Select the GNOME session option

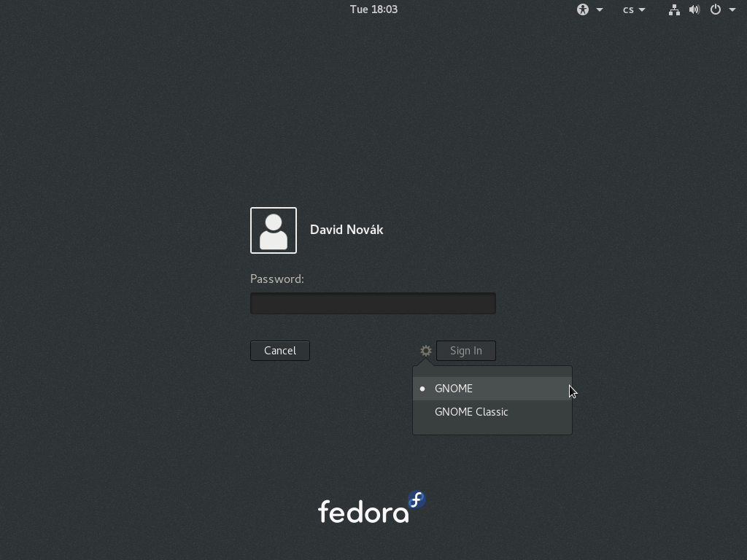coord(492,389)
